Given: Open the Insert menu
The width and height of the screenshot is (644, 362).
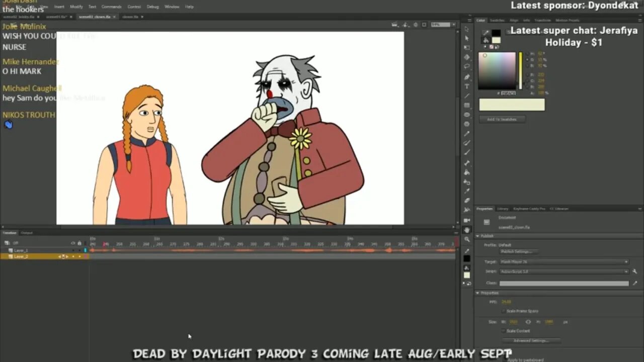Looking at the screenshot, I should (x=59, y=7).
